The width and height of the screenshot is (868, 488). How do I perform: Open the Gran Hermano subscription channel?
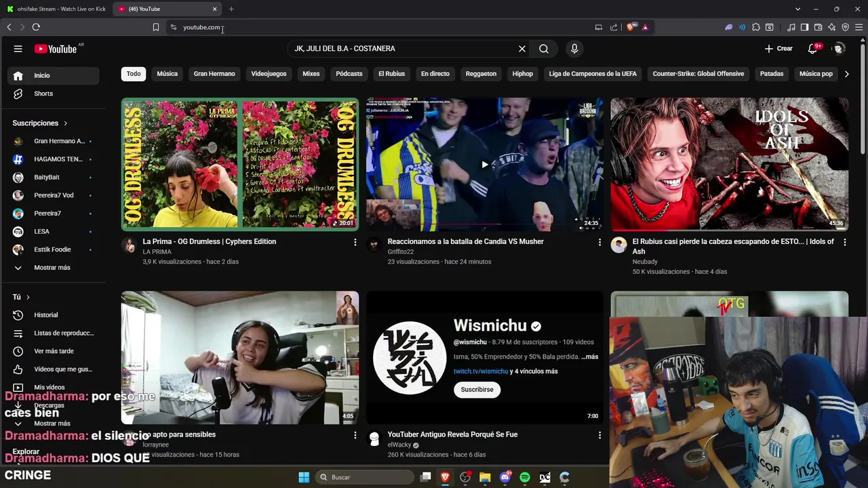pyautogui.click(x=54, y=141)
